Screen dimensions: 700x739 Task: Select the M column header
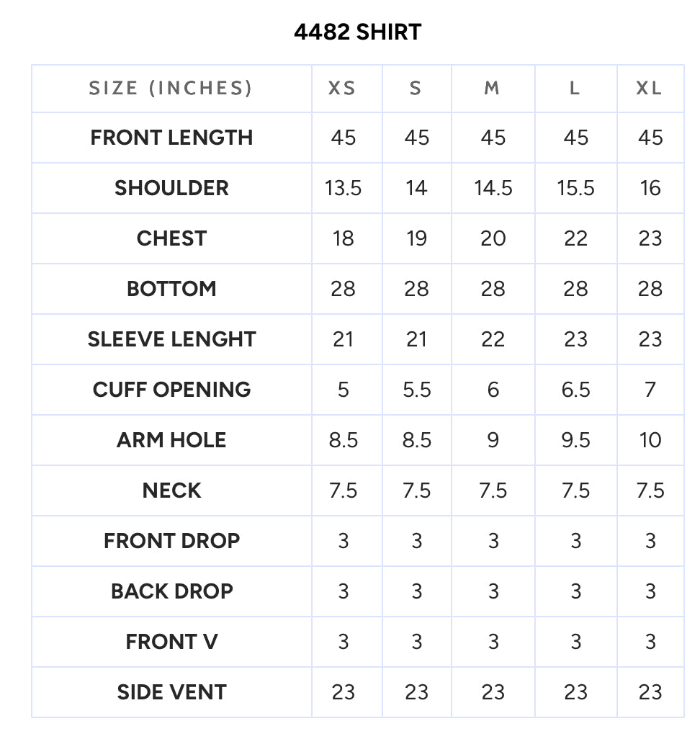pos(492,88)
